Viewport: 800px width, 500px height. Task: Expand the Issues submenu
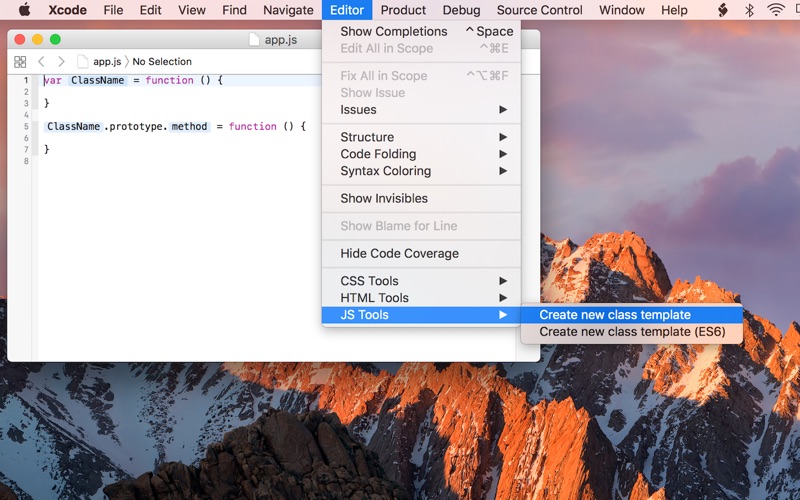pyautogui.click(x=421, y=110)
